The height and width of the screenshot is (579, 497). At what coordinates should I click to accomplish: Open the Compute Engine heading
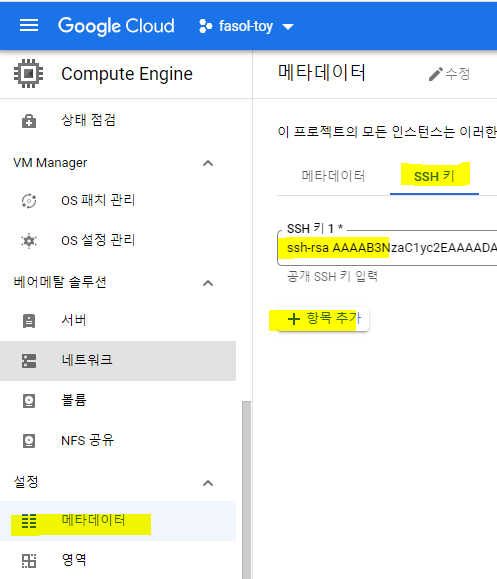coord(127,74)
